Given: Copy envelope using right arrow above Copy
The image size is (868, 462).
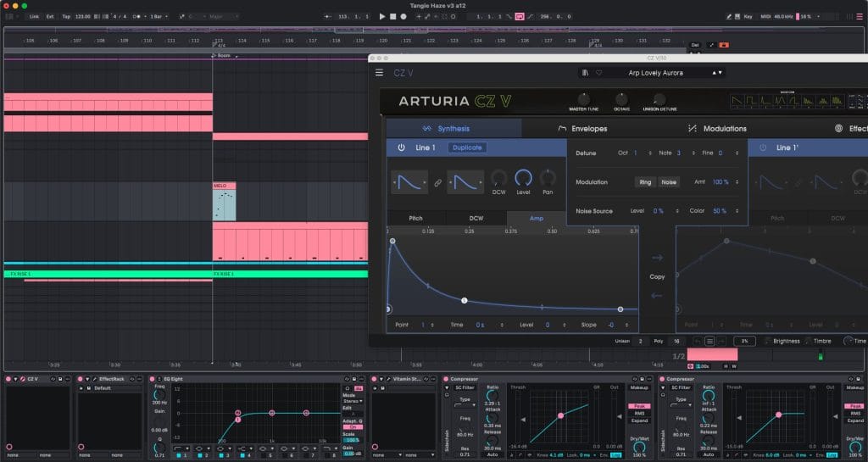Looking at the screenshot, I should pyautogui.click(x=657, y=258).
